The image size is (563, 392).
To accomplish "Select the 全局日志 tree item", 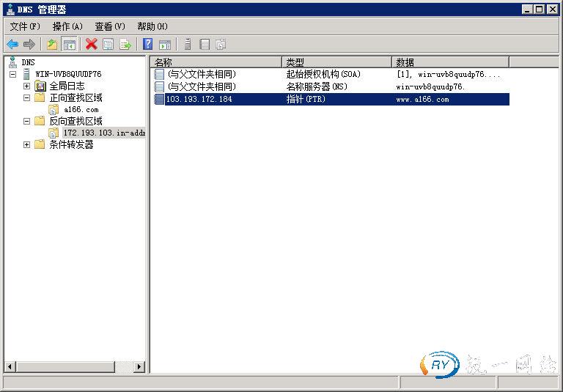I will coord(67,86).
